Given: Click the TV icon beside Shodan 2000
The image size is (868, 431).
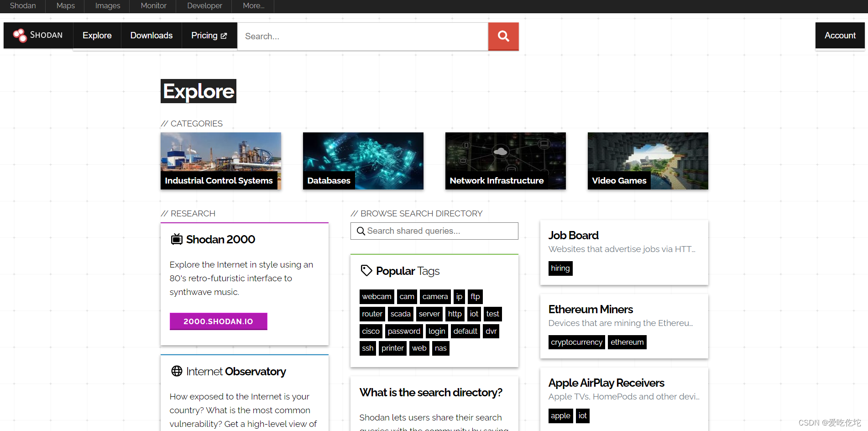Looking at the screenshot, I should point(177,239).
